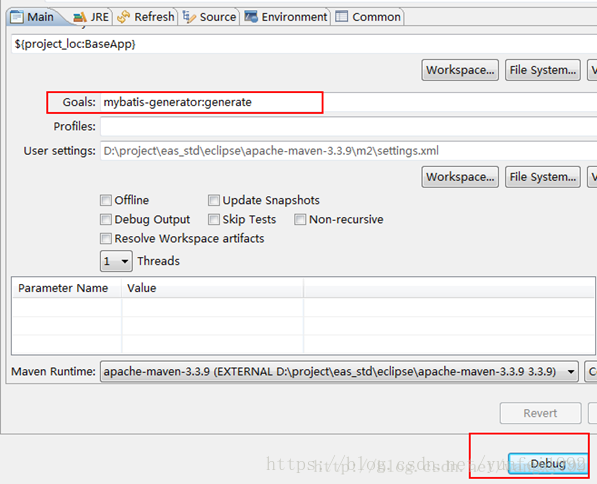Click the Debug button

tap(548, 464)
